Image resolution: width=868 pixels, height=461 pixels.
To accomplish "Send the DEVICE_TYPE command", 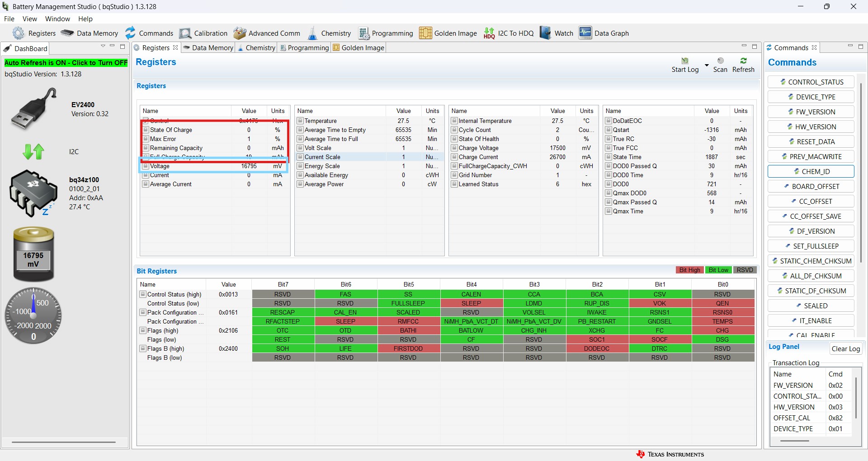I will point(811,97).
